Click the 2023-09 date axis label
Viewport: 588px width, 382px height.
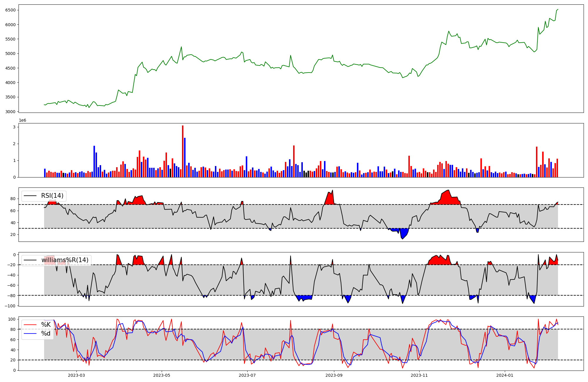pos(334,375)
